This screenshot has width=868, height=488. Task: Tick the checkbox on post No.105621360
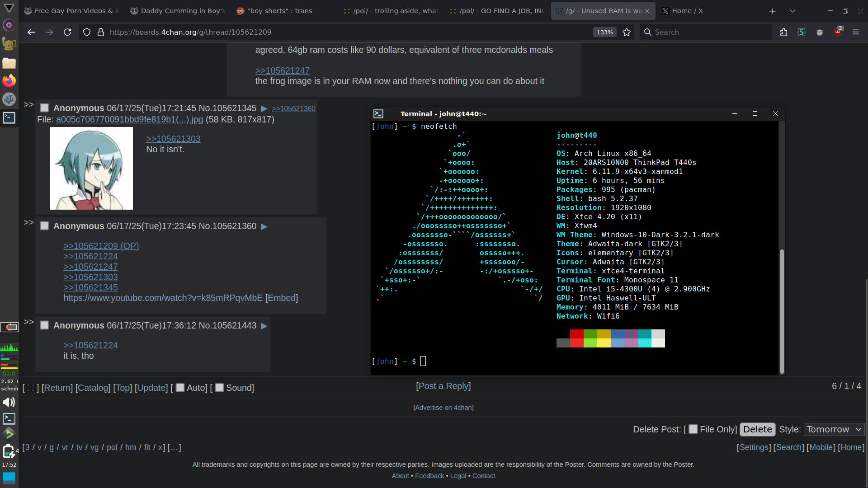pyautogui.click(x=44, y=226)
